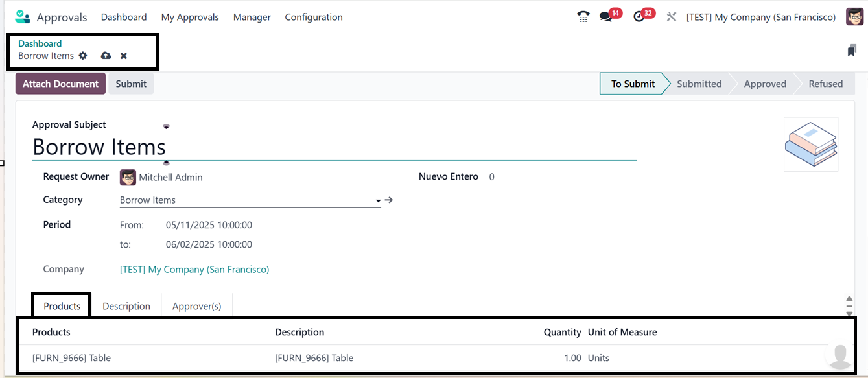
Task: Click the Approvals app logo icon
Action: [22, 17]
